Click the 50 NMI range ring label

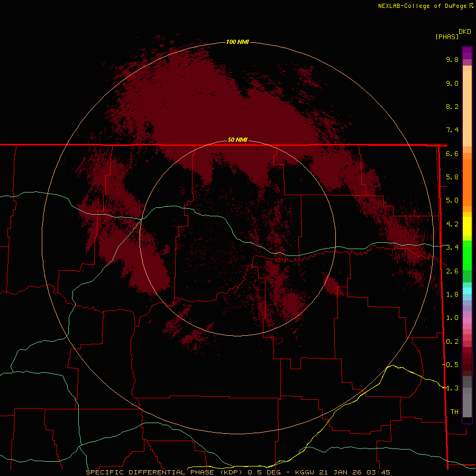237,140
